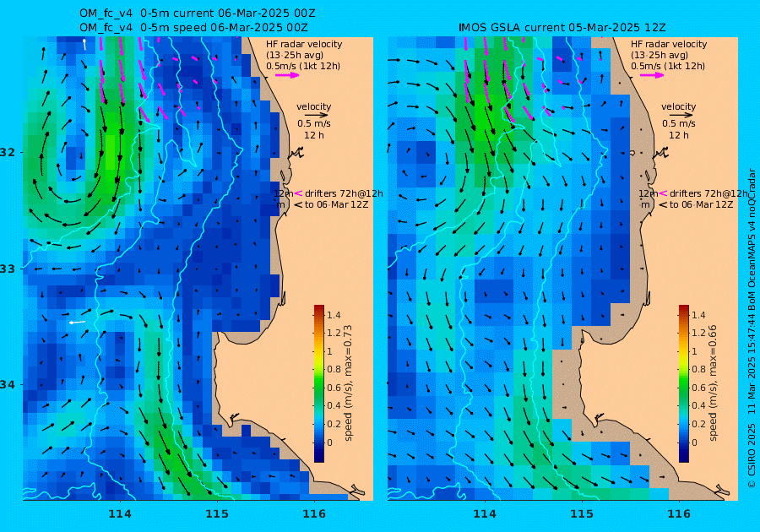The width and height of the screenshot is (760, 532).
Task: Click '0.5m/s (1kt 12h)' text in right map
Action: click(x=667, y=67)
